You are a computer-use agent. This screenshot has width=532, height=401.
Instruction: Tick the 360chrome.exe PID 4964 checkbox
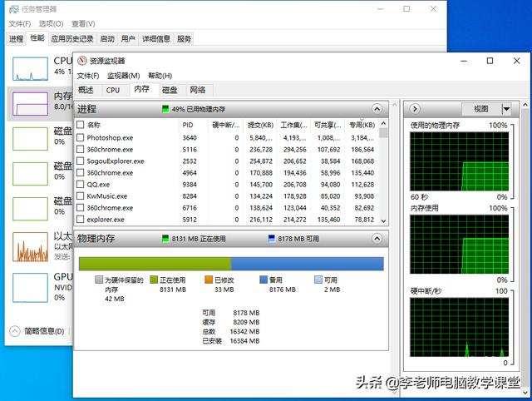pyautogui.click(x=80, y=172)
